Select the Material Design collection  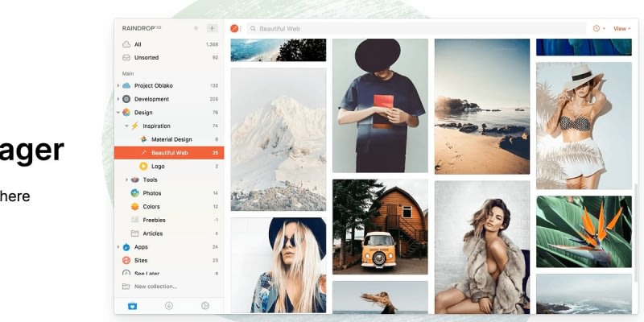coord(171,139)
